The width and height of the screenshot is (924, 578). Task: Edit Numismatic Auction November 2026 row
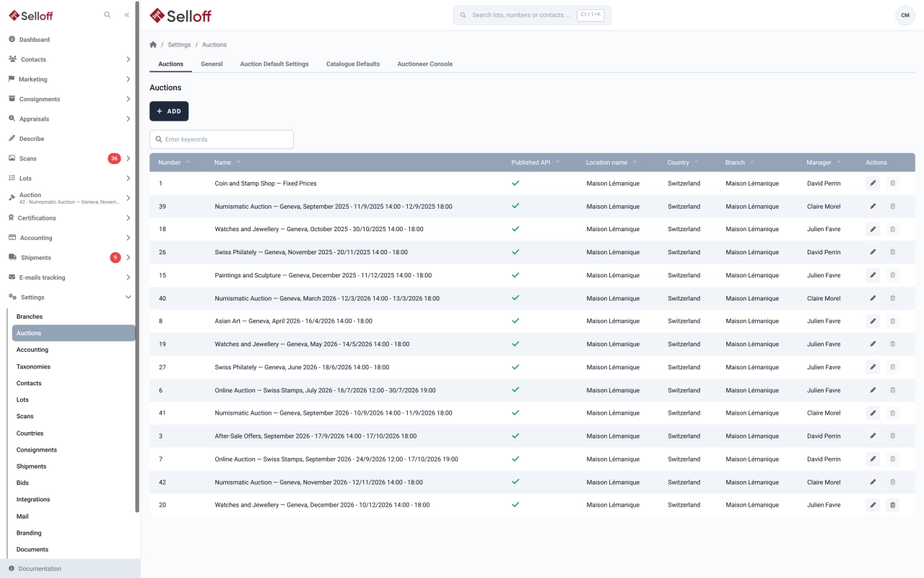coord(873,482)
